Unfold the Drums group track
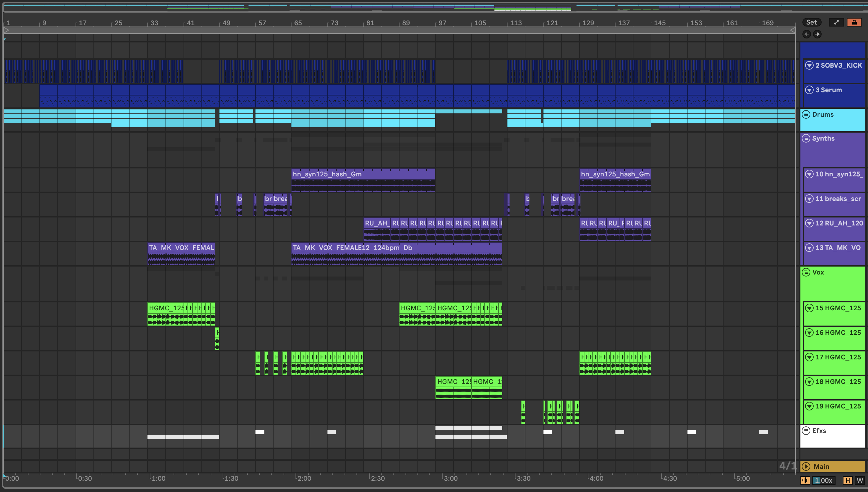Viewport: 868px width, 492px height. point(806,114)
